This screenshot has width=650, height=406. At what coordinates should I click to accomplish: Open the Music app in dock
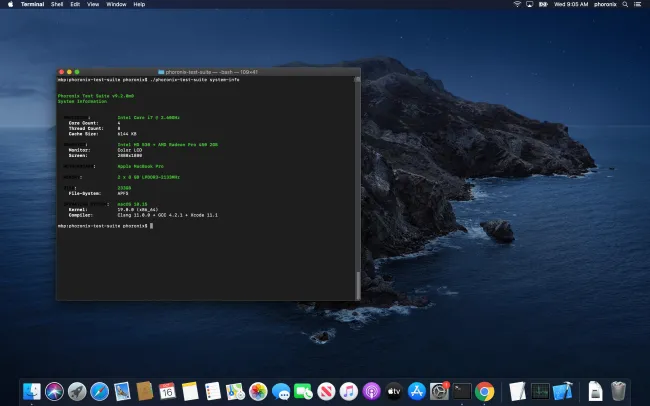pos(349,391)
